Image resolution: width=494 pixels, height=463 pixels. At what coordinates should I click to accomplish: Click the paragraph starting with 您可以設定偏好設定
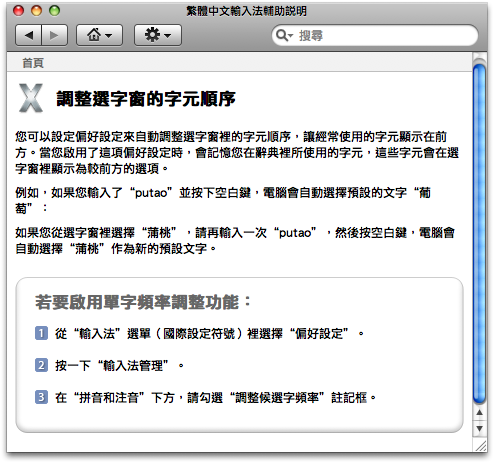click(237, 153)
